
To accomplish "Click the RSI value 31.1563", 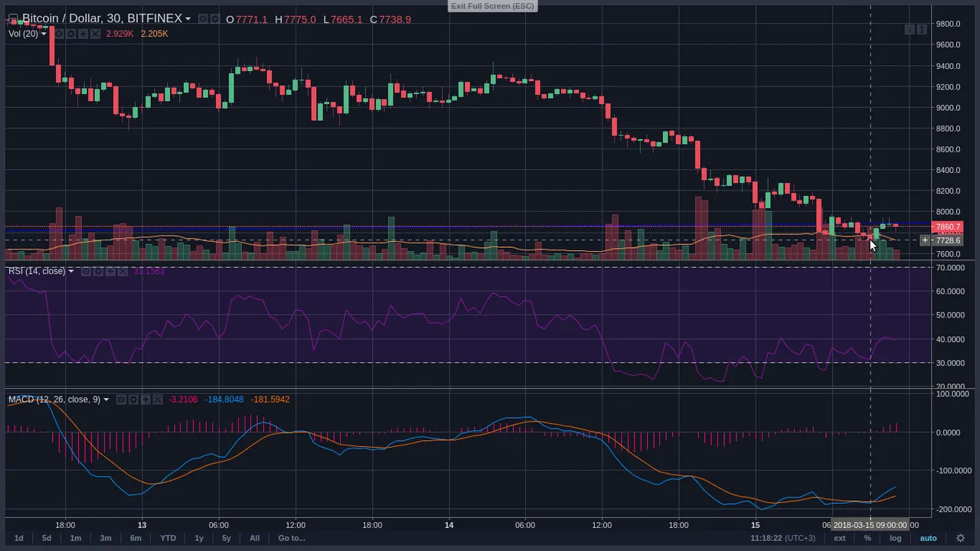I will tap(149, 271).
